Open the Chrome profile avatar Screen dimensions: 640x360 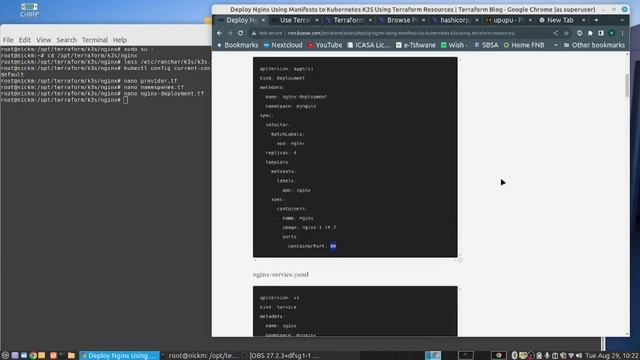(x=611, y=33)
